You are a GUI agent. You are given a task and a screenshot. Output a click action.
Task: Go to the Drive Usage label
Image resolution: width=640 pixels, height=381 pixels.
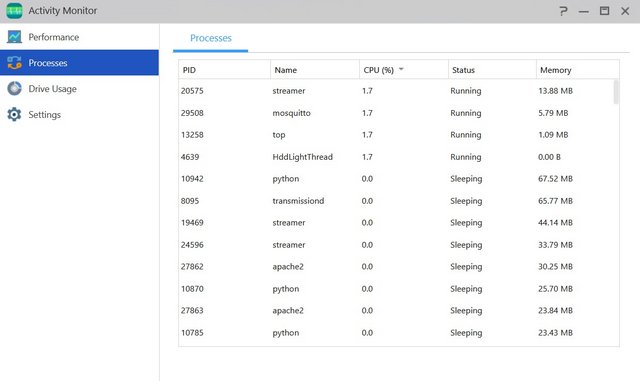pos(52,89)
